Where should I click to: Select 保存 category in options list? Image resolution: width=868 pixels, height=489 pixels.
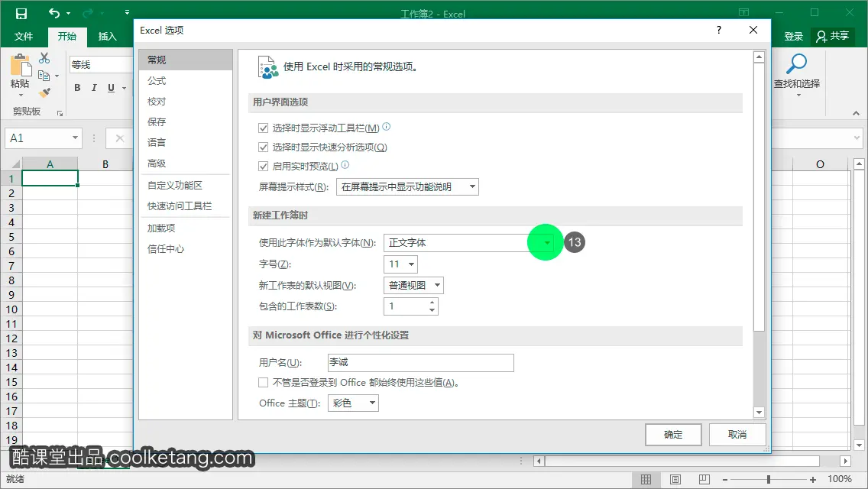(x=186, y=121)
